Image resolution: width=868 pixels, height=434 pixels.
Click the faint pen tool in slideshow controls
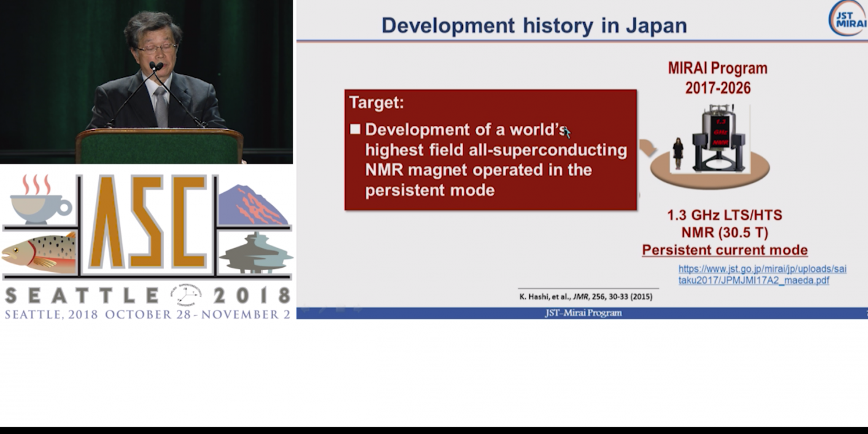(322, 309)
